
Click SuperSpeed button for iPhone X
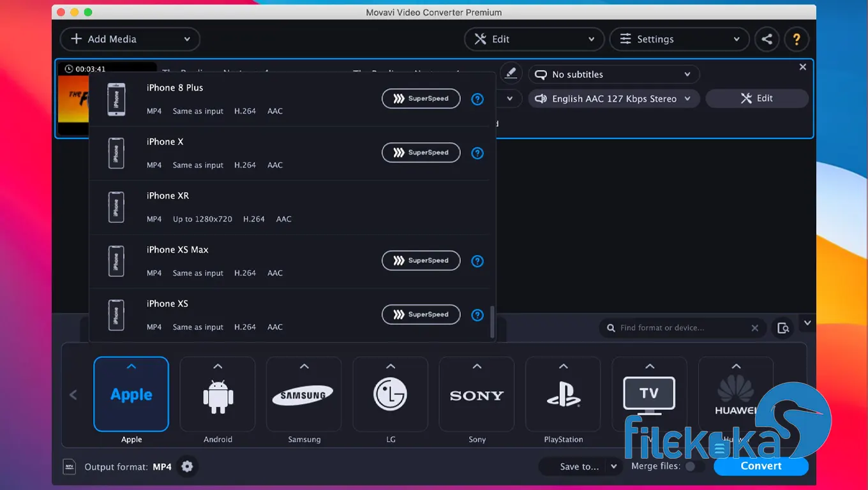click(x=421, y=152)
